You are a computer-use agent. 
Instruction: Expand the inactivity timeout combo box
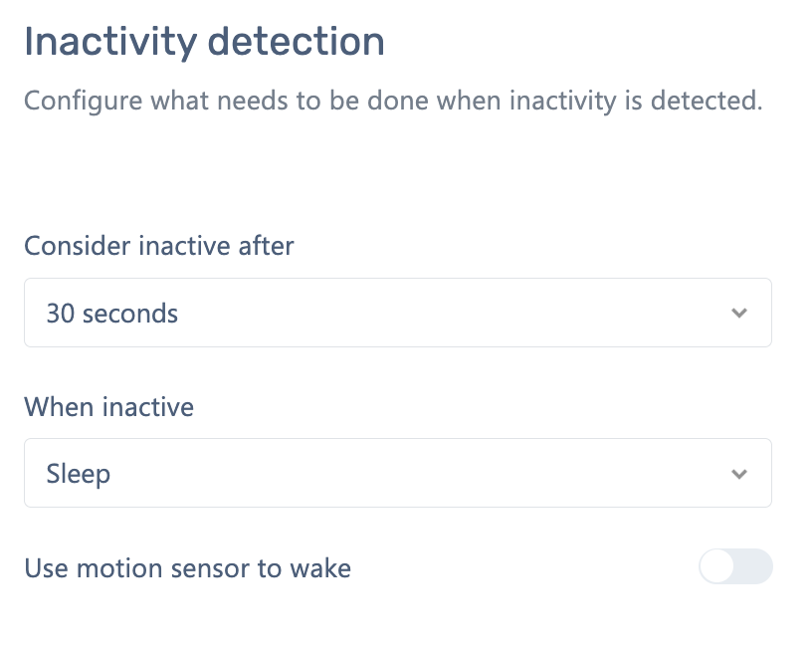coord(397,314)
